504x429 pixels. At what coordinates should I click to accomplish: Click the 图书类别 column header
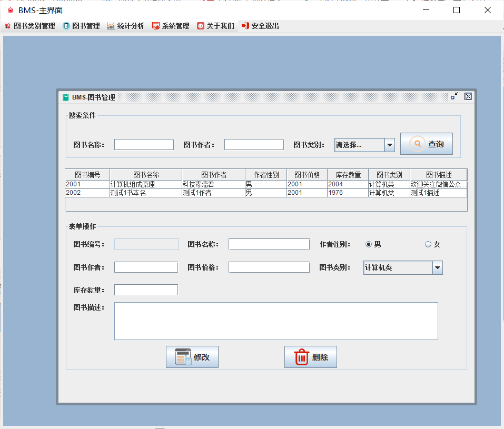(x=389, y=174)
